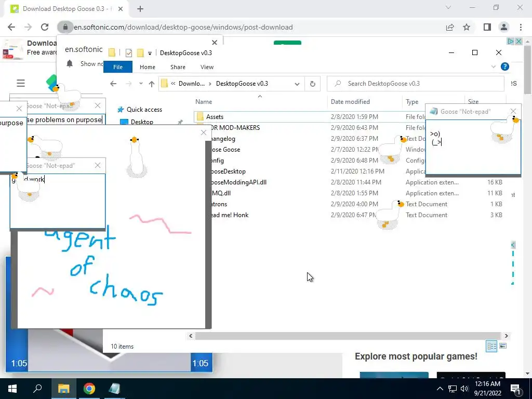
Task: Open Chrome tab search chevron
Action: point(448,7)
